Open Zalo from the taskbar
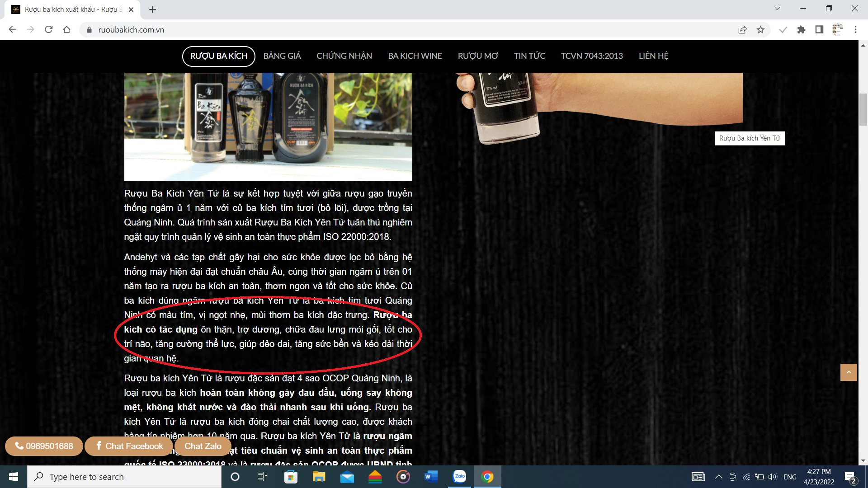Image resolution: width=868 pixels, height=488 pixels. click(x=460, y=477)
